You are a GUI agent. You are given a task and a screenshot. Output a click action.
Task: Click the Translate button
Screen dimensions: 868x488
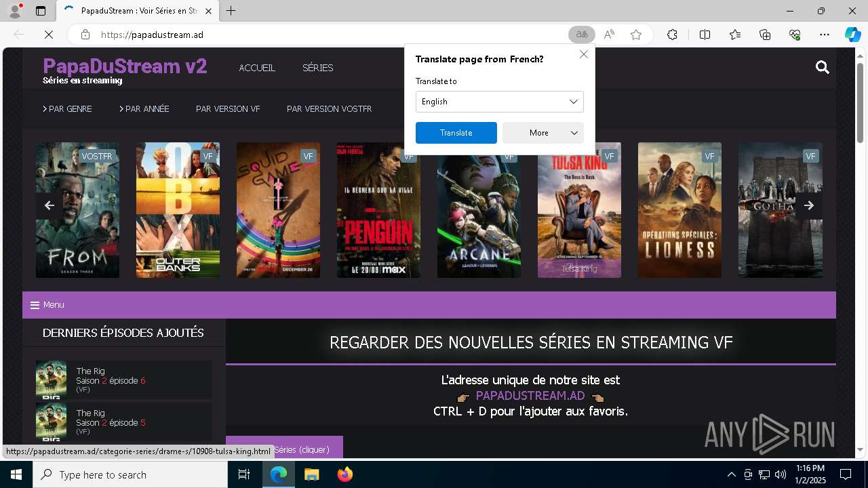pyautogui.click(x=456, y=133)
